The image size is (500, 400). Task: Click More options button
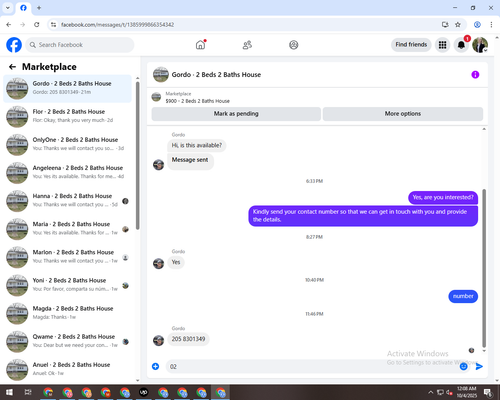(403, 114)
